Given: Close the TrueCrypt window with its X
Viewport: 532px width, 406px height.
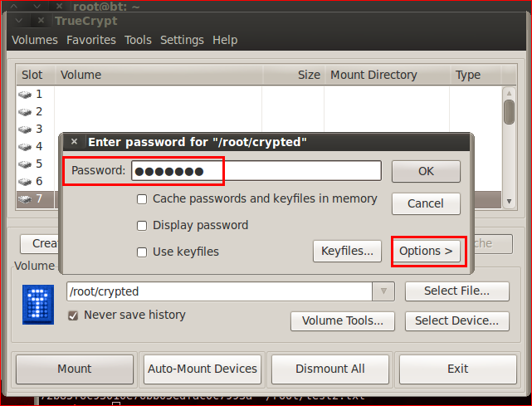Looking at the screenshot, I should [41, 21].
